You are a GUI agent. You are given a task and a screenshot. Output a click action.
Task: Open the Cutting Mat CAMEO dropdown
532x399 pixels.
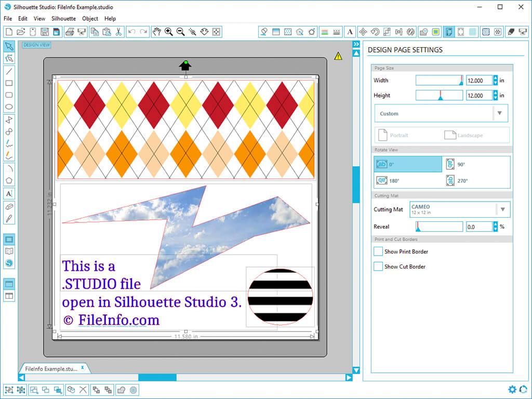tap(460, 209)
